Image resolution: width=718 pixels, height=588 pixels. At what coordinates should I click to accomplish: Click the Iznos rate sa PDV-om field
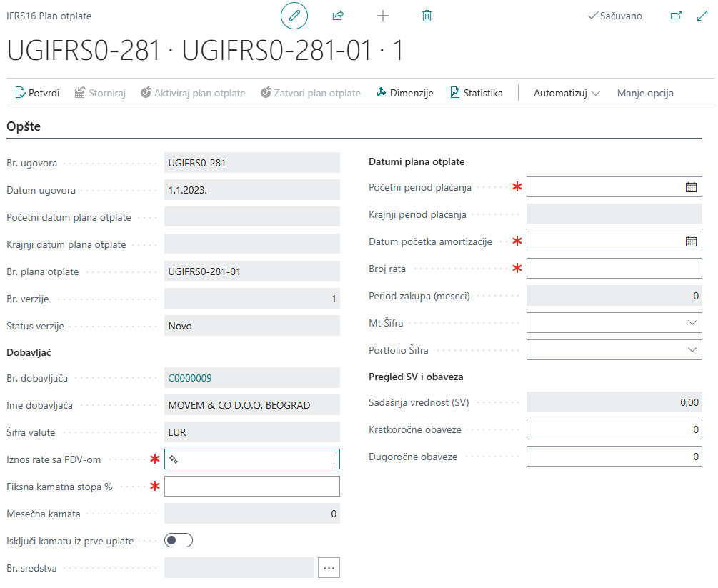[x=252, y=459]
